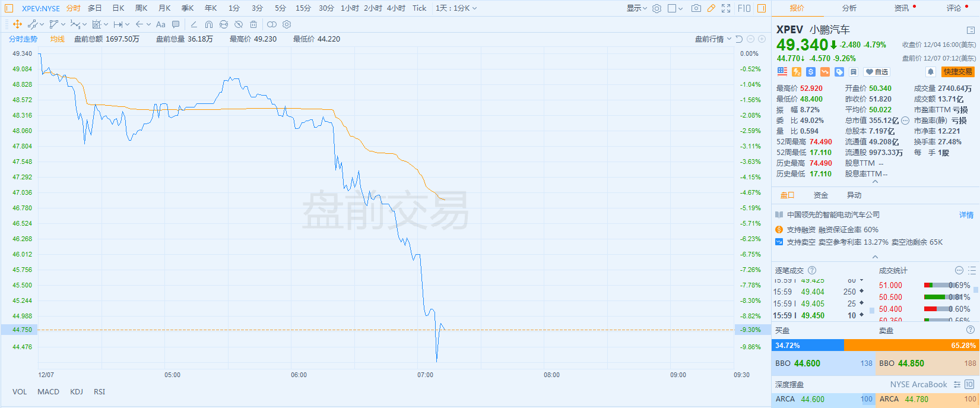
Task: Open 快捷交易 quick trade
Action: 957,72
